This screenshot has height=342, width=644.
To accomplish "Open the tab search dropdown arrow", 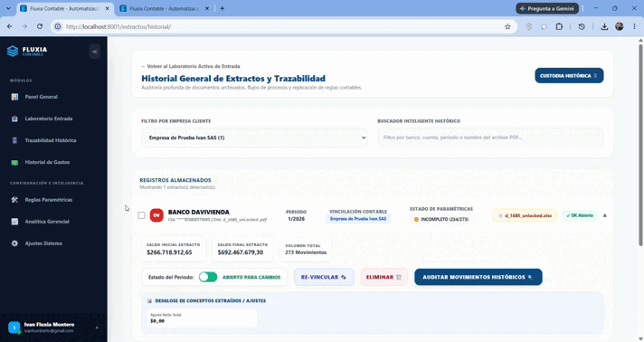I will pyautogui.click(x=8, y=8).
